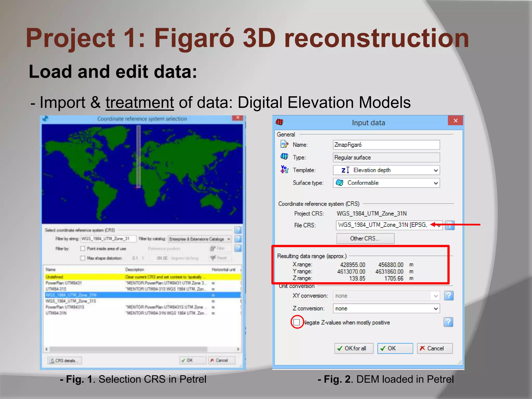Click help icon beside Filter by catalog
This screenshot has height=399, width=532.
238,239
